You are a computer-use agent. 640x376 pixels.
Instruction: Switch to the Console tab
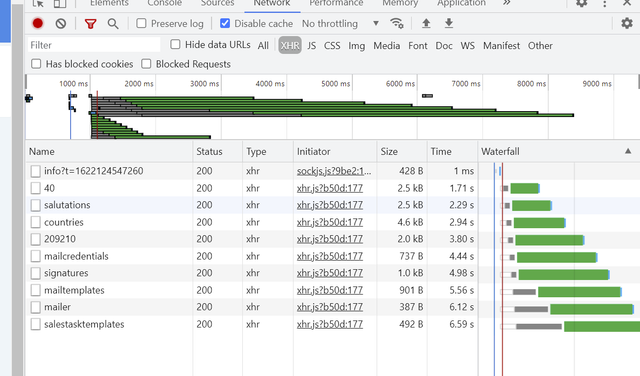point(164,3)
